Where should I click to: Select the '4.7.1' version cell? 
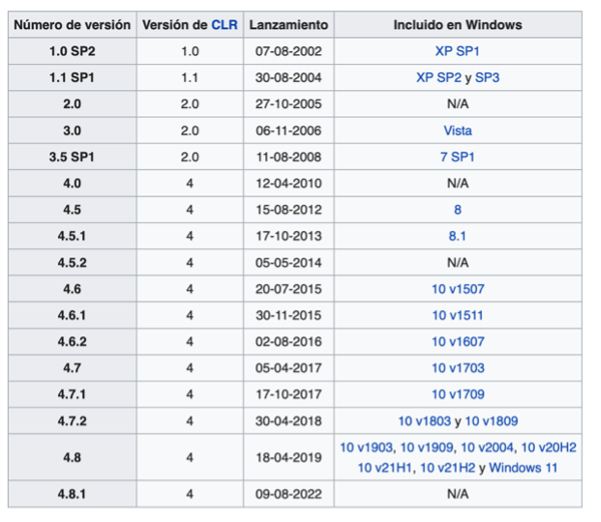click(x=72, y=394)
